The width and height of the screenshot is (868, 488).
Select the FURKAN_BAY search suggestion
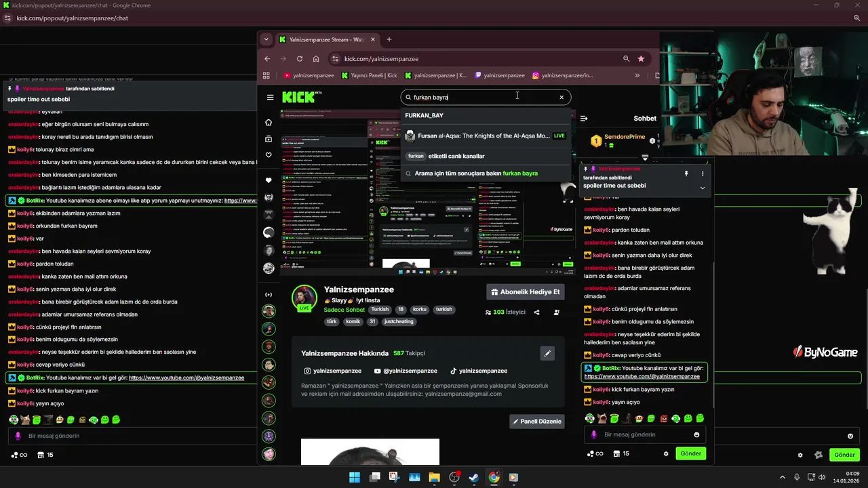486,115
